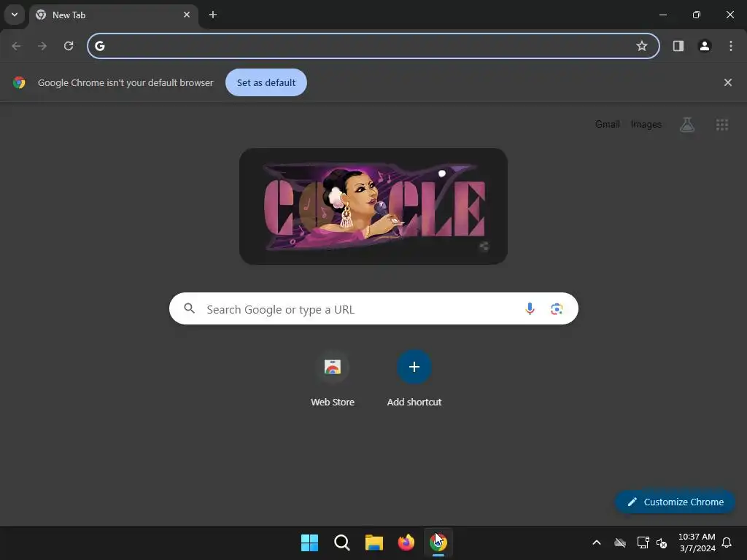Open the Images link
Screen dimensions: 747x560
tap(646, 124)
